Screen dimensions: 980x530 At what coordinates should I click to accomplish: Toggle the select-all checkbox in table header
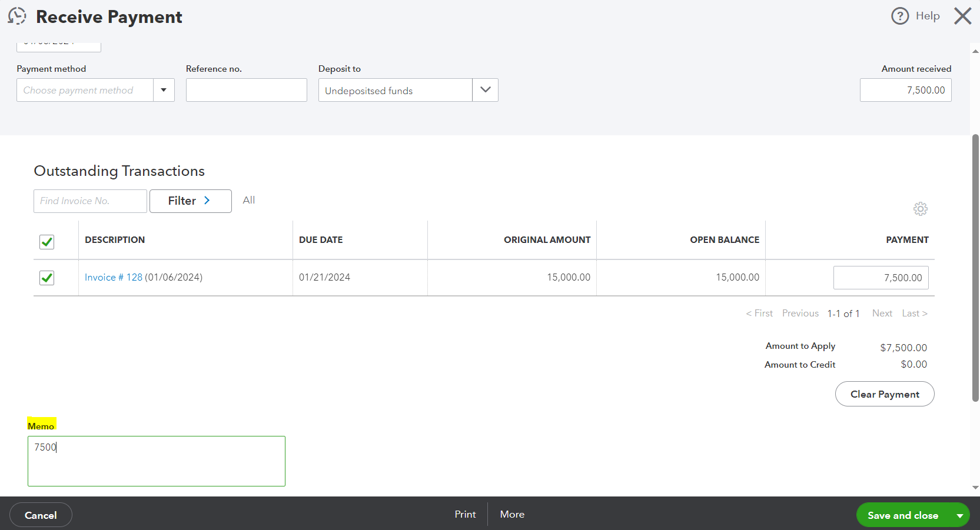(46, 241)
